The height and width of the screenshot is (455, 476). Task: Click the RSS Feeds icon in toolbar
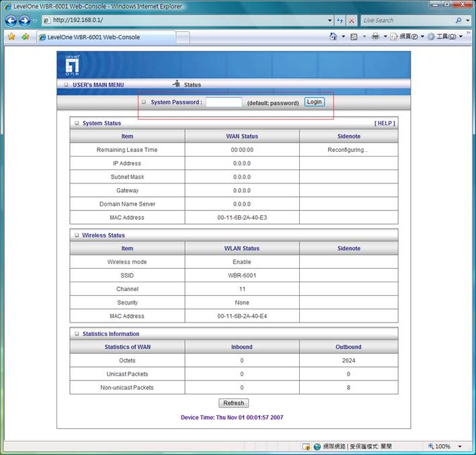tap(354, 37)
